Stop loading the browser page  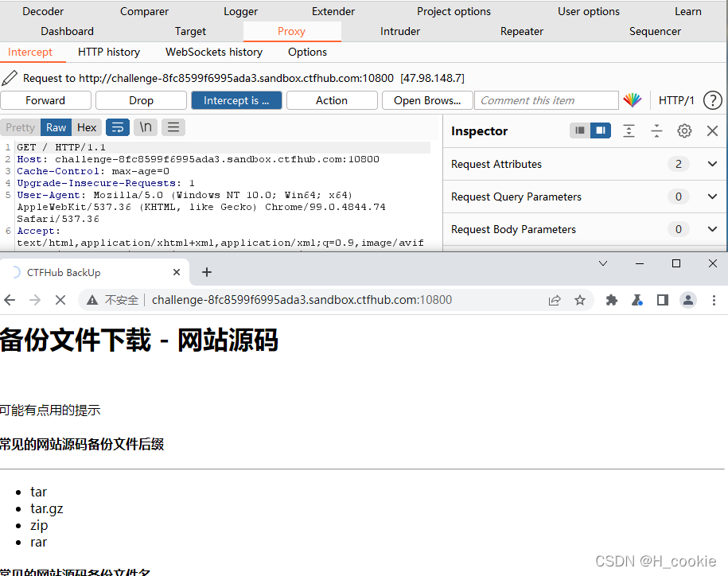60,300
